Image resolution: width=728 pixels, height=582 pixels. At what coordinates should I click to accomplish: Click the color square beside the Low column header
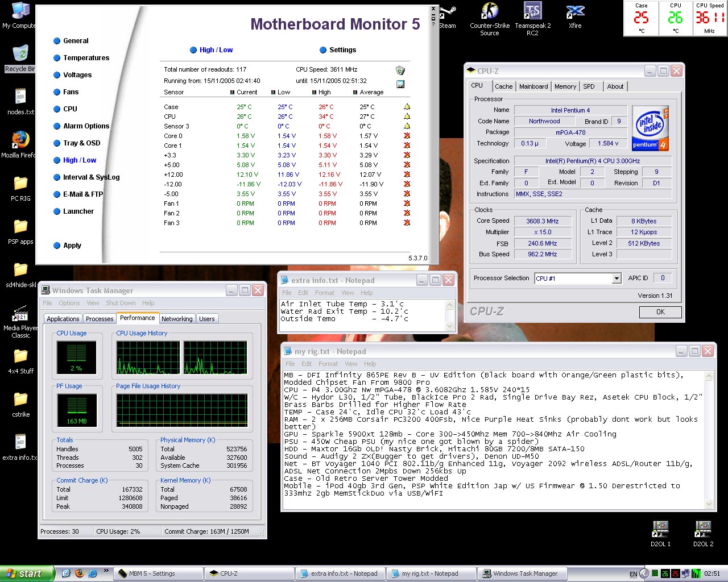click(274, 92)
